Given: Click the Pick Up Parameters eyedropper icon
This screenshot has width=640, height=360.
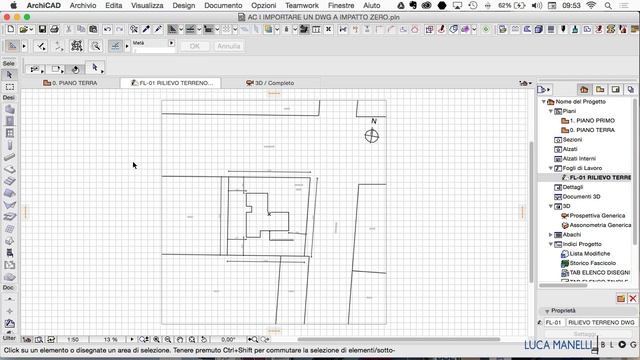Looking at the screenshot, I should click(146, 29).
